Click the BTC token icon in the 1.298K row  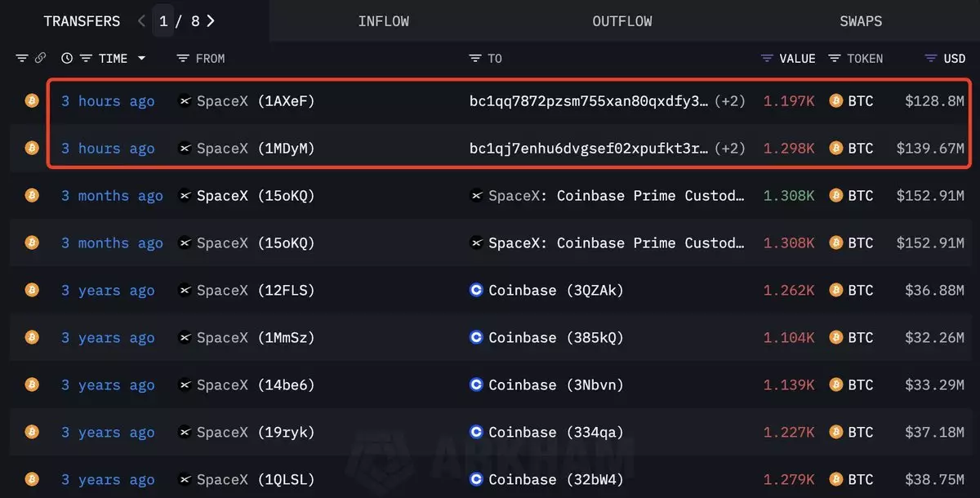click(x=835, y=149)
